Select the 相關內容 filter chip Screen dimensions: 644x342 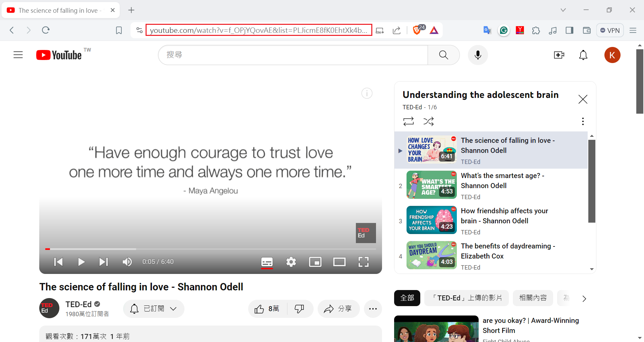[533, 298]
